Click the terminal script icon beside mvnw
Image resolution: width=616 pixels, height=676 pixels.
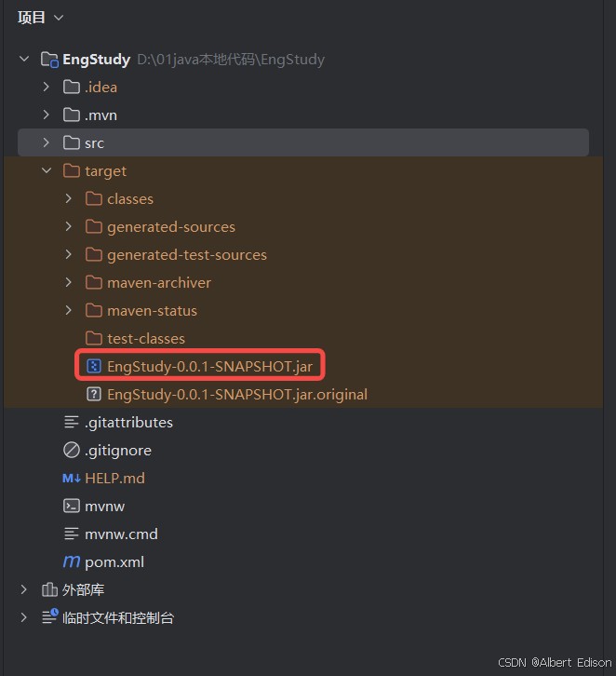(72, 506)
